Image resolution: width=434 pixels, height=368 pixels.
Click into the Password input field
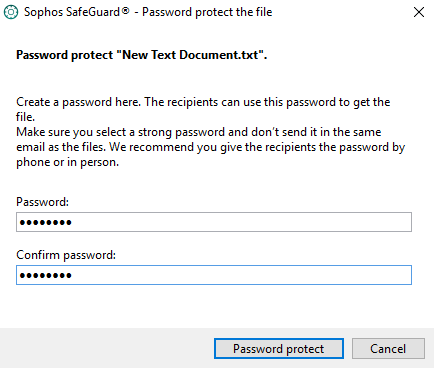(214, 222)
